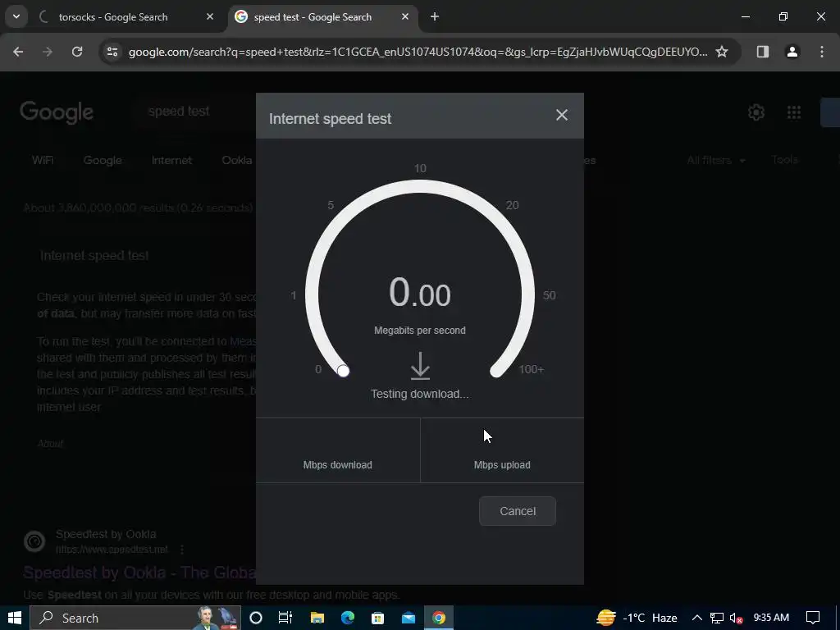This screenshot has height=630, width=840.
Task: Open File Explorer from taskbar
Action: [317, 618]
